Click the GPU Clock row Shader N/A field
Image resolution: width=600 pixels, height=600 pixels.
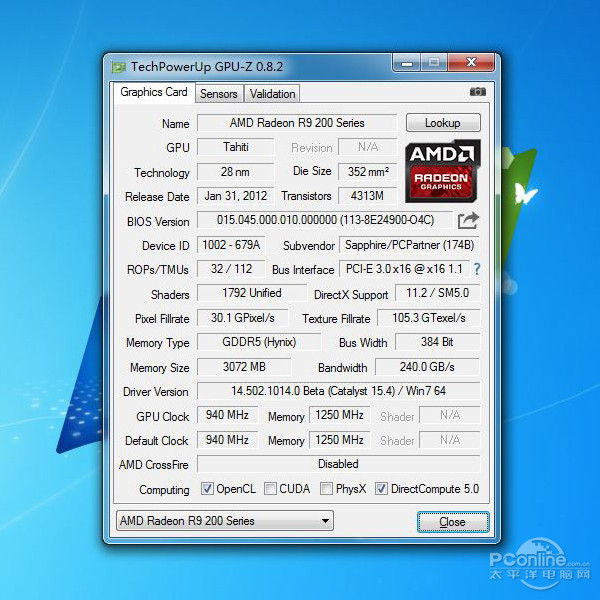pyautogui.click(x=450, y=415)
